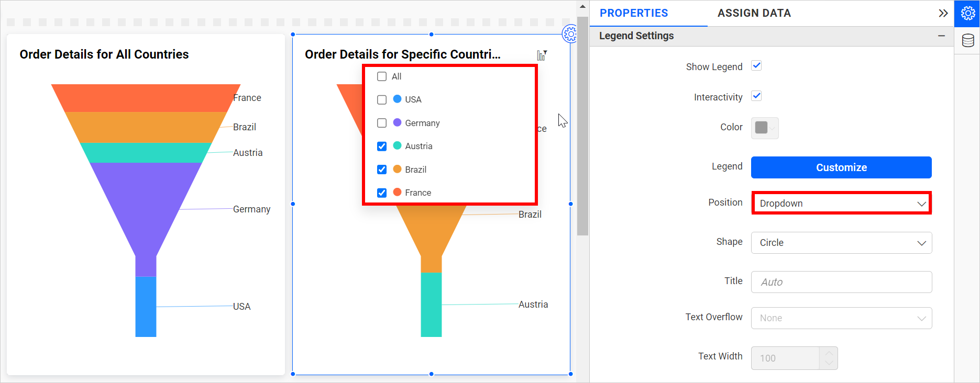Open the Position dropdown
The height and width of the screenshot is (383, 980).
pos(841,203)
